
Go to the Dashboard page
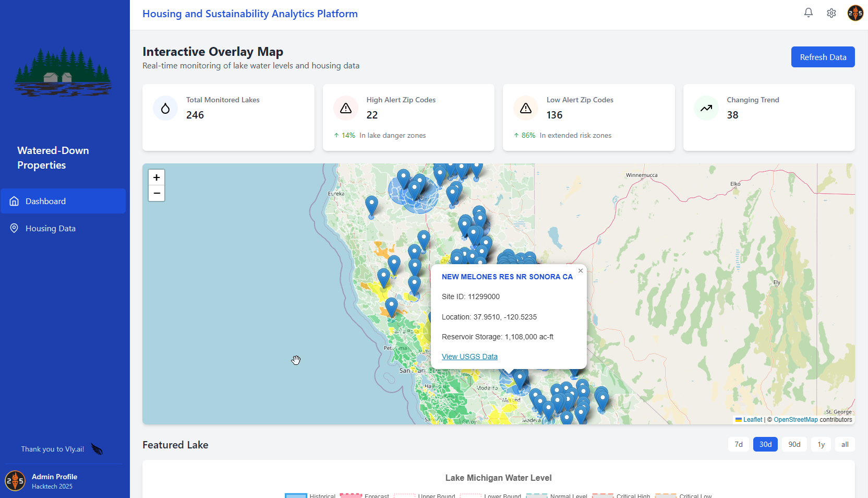pyautogui.click(x=63, y=201)
